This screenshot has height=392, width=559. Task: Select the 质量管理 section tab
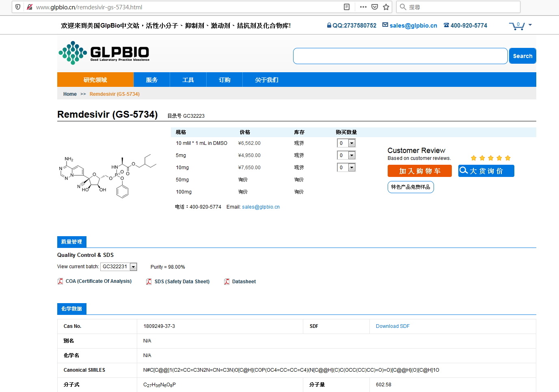click(71, 242)
